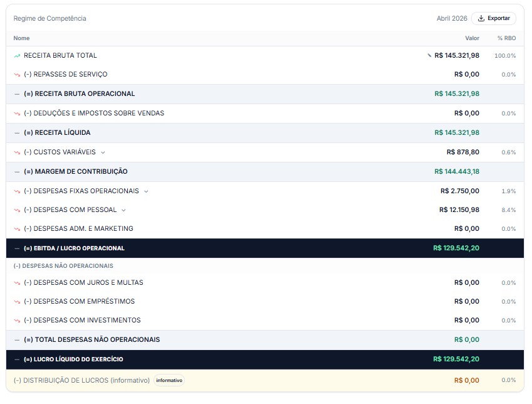Click the downward trend icon beside Repasses de Serviço

click(x=17, y=75)
